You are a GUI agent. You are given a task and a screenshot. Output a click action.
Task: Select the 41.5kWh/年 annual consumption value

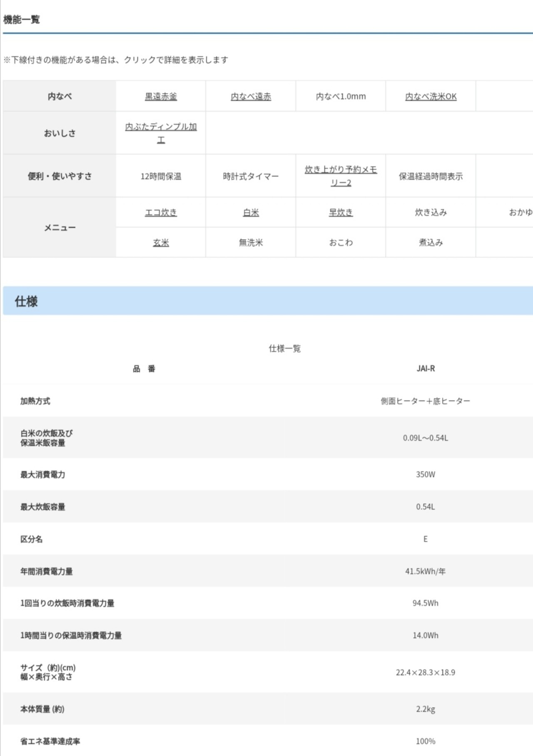(x=425, y=571)
